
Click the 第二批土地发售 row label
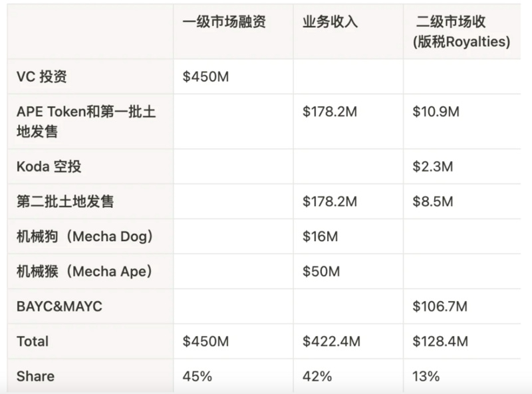coord(65,201)
